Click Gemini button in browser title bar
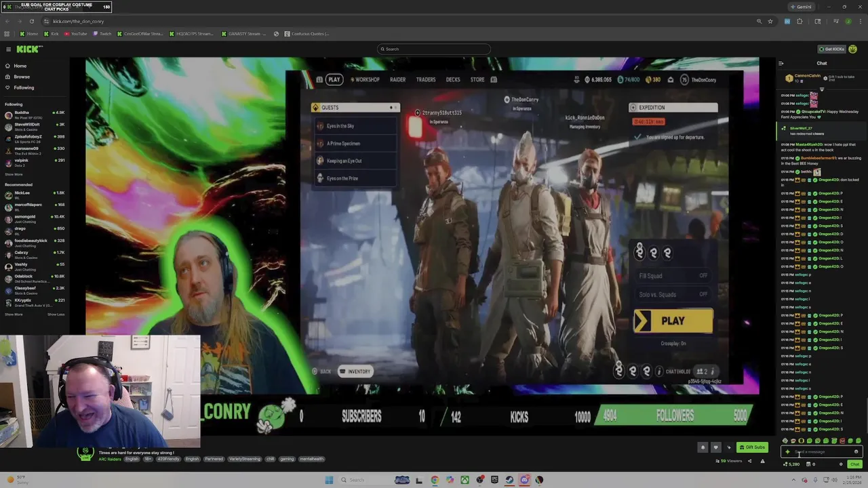Viewport: 868px width, 488px height. coord(800,7)
